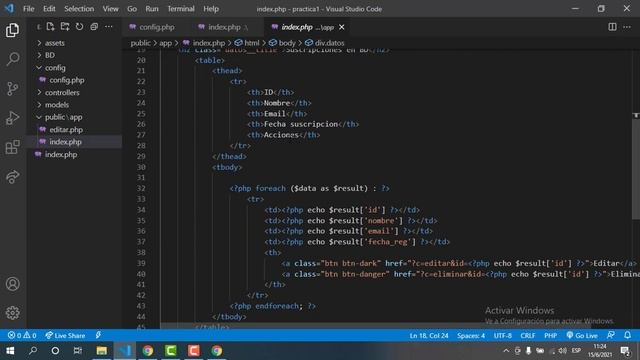Create a new file in explorer
The height and width of the screenshot is (360, 640).
(50, 27)
